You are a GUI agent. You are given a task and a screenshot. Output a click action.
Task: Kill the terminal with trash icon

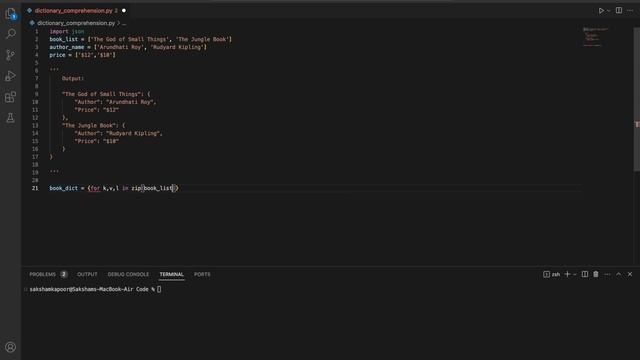(596, 274)
